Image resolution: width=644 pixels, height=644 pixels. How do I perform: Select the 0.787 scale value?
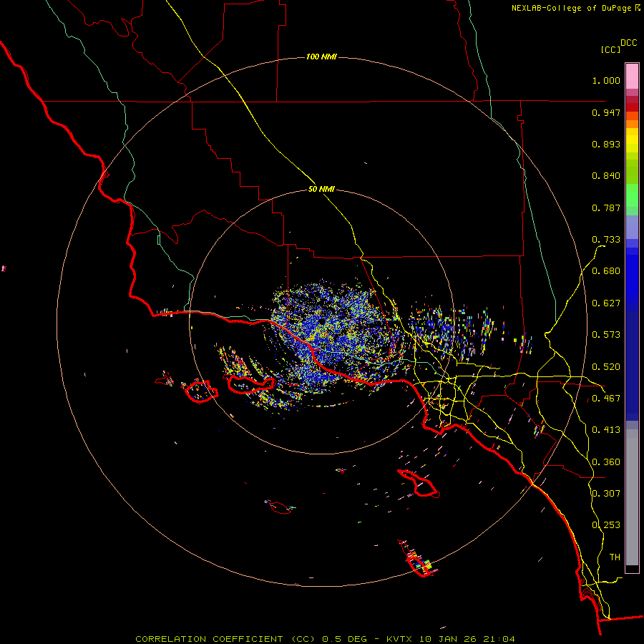606,208
